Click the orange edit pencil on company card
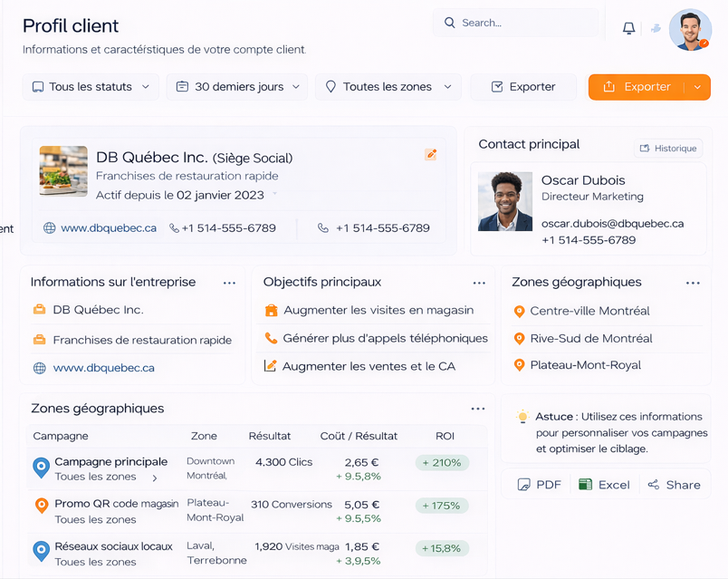Image resolution: width=728 pixels, height=579 pixels. point(431,155)
